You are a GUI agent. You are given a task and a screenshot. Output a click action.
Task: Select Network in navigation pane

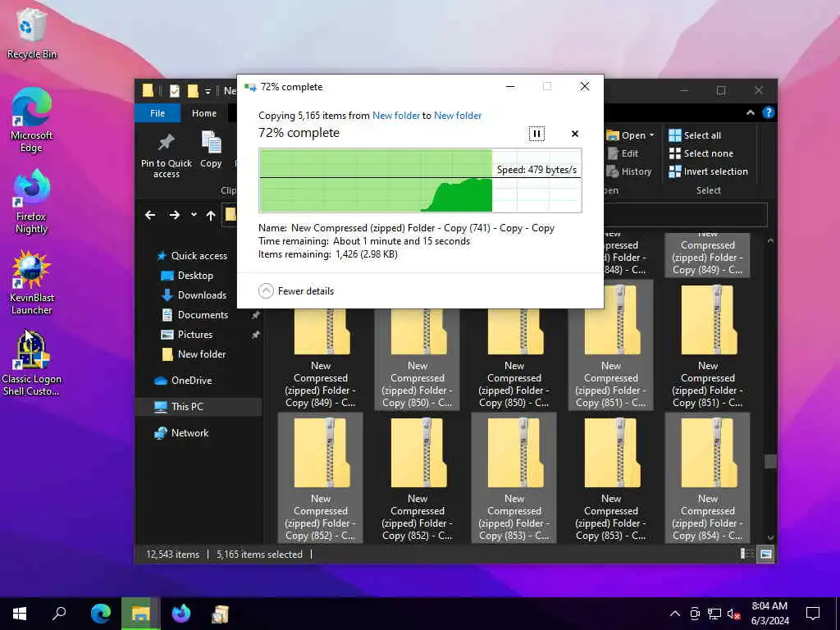click(181, 433)
